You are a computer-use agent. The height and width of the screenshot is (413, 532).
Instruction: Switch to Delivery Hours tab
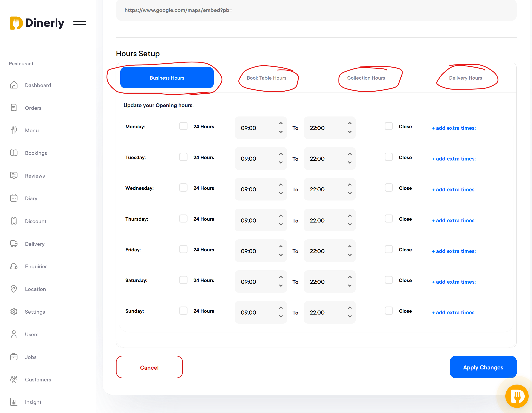(x=465, y=78)
